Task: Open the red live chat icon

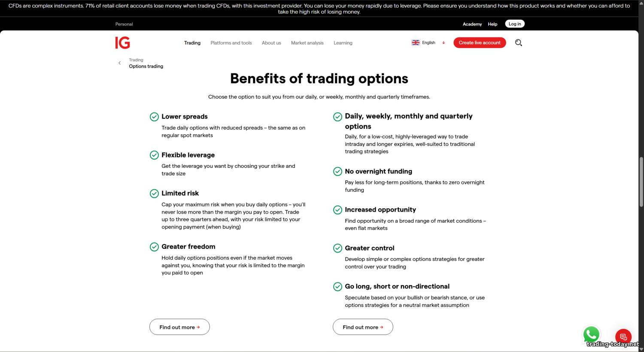Action: point(623,337)
